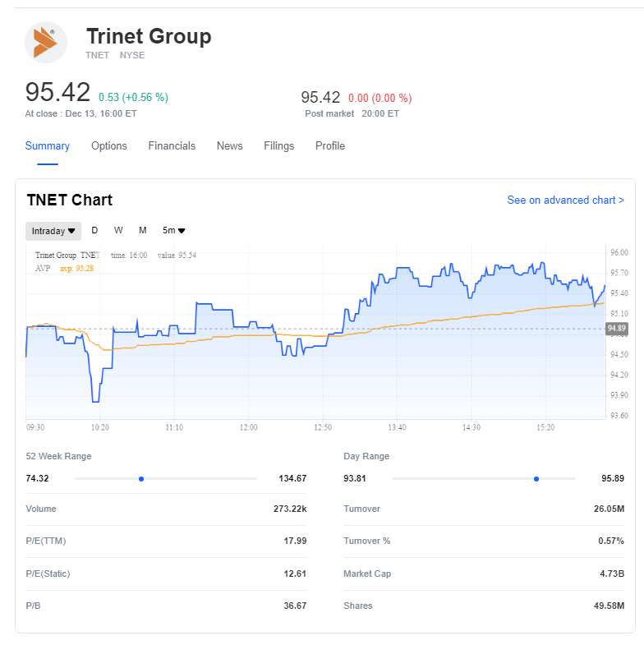
Task: Click the Trinet Group company name heading
Action: tap(149, 37)
